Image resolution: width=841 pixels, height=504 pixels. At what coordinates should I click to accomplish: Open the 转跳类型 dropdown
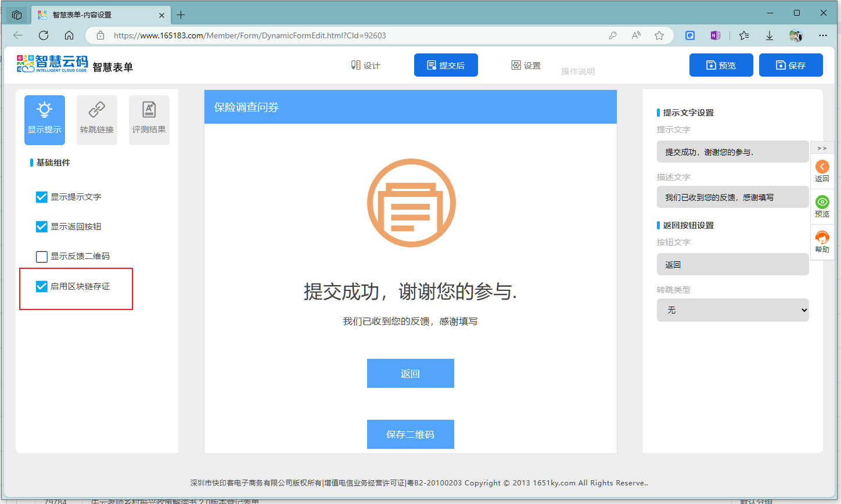tap(732, 310)
